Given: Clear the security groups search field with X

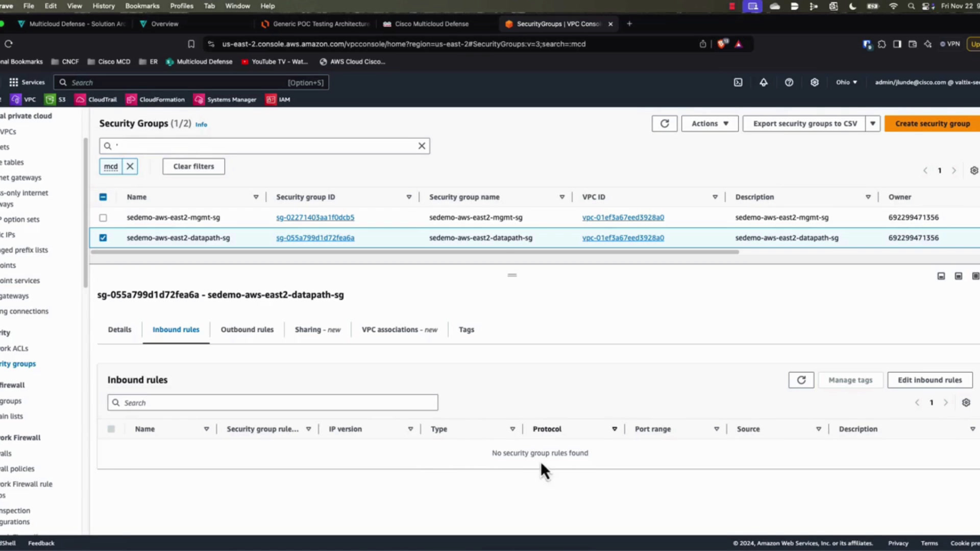Looking at the screenshot, I should (422, 146).
